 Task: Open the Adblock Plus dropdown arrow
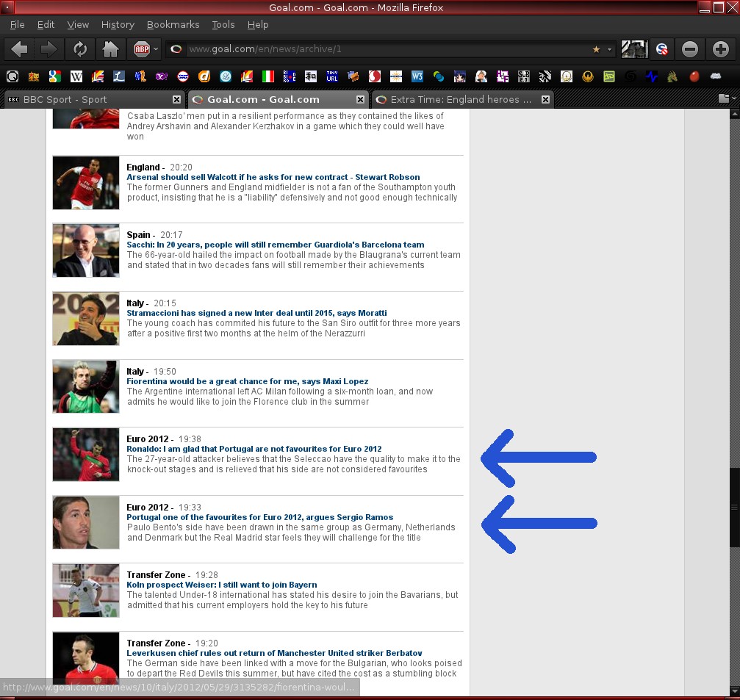(156, 49)
